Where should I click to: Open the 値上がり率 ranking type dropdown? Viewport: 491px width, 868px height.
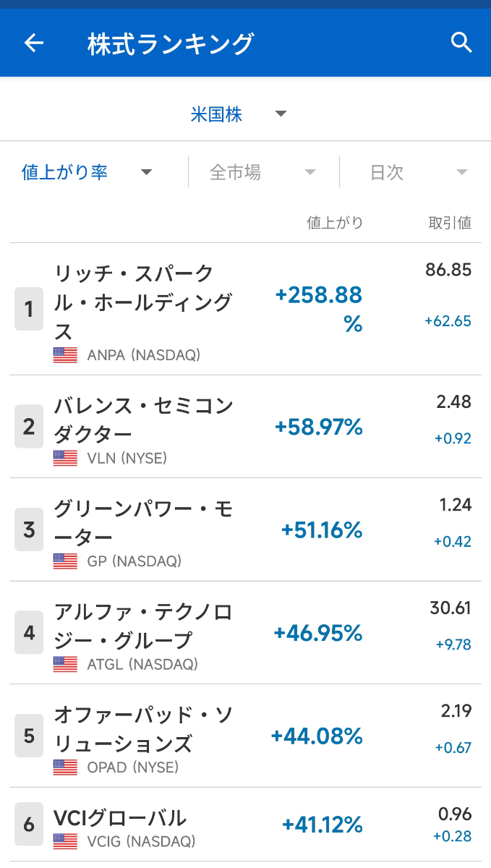click(87, 172)
